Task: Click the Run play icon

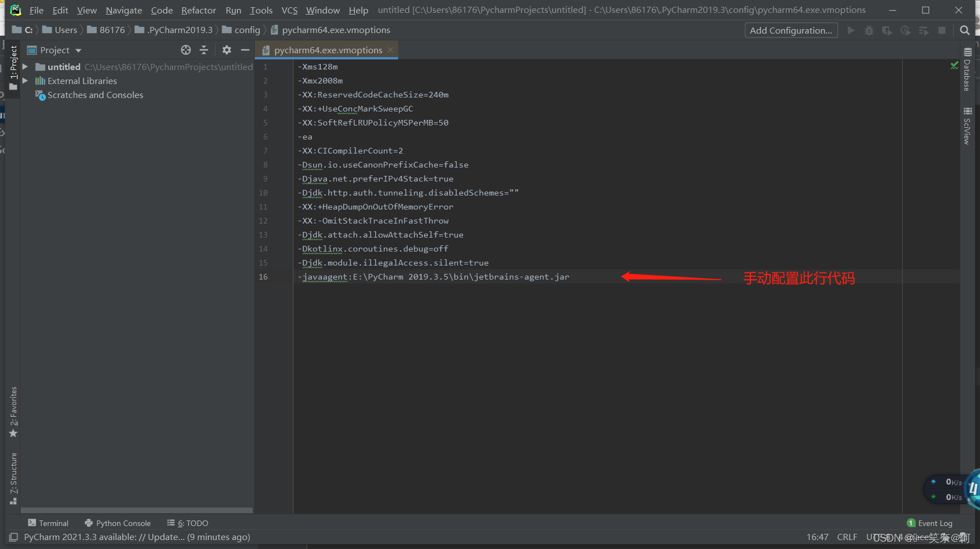Action: pyautogui.click(x=851, y=30)
